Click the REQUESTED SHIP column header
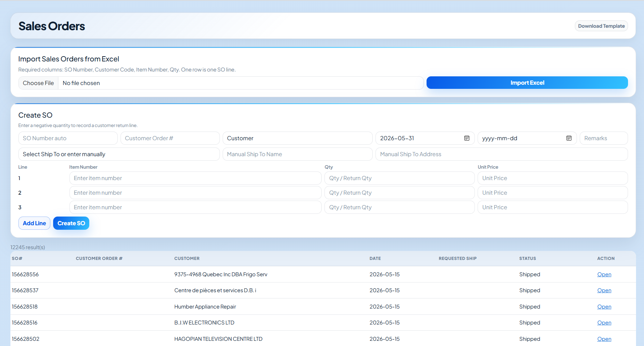The image size is (644, 346). click(x=457, y=259)
